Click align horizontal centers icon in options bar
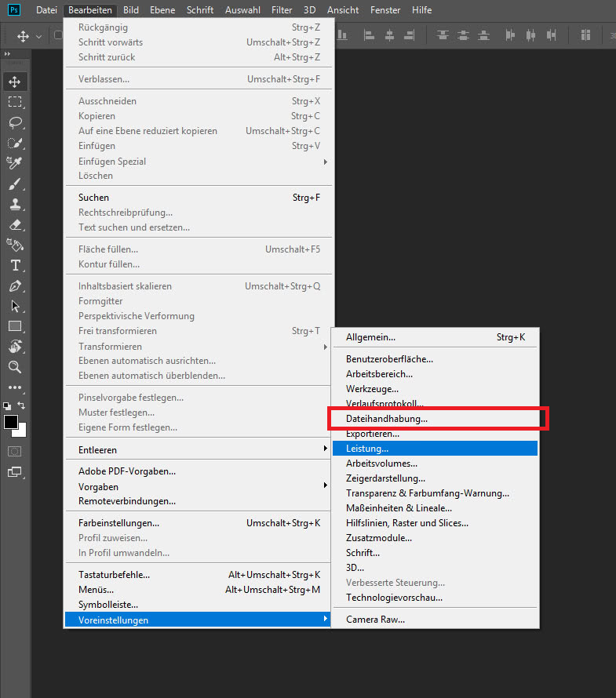This screenshot has width=616, height=698. (389, 35)
